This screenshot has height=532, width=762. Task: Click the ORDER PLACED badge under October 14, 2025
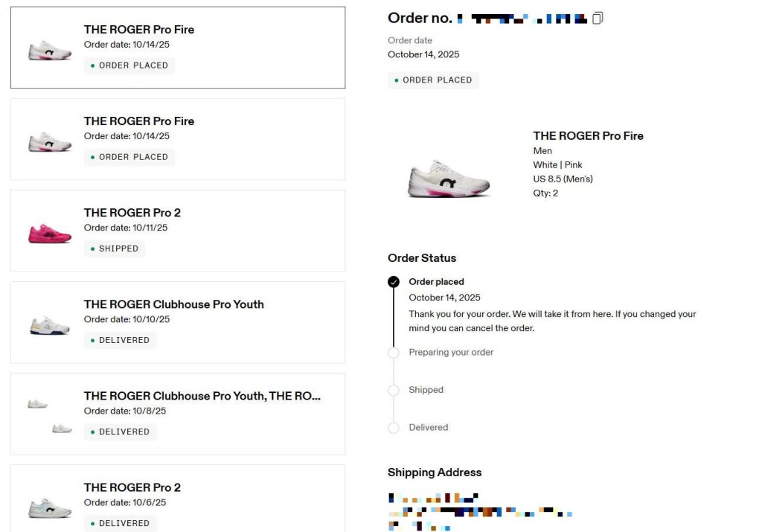pos(433,80)
